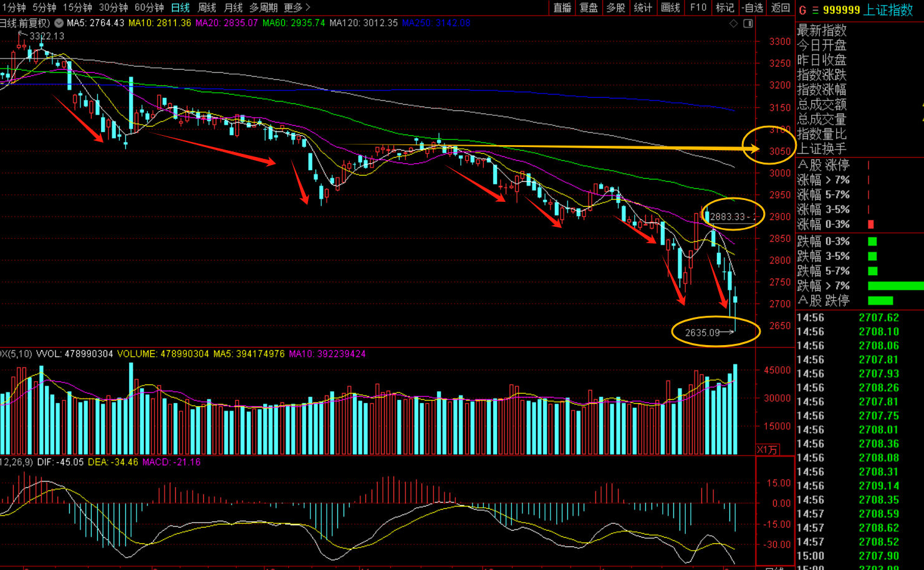The width and height of the screenshot is (924, 570).
Task: Click the volume MA10: 392239424 label
Action: tap(327, 354)
